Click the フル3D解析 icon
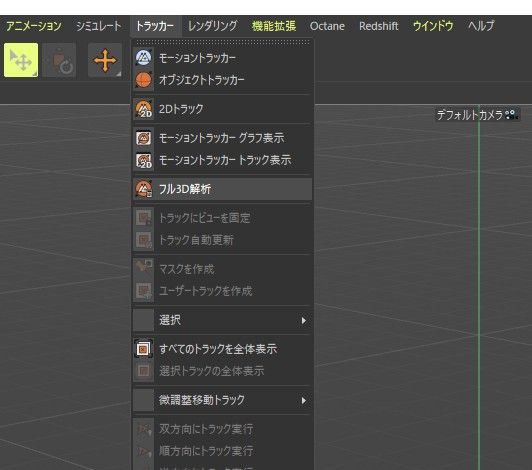Screen dimensions: 532x470 pyautogui.click(x=144, y=189)
